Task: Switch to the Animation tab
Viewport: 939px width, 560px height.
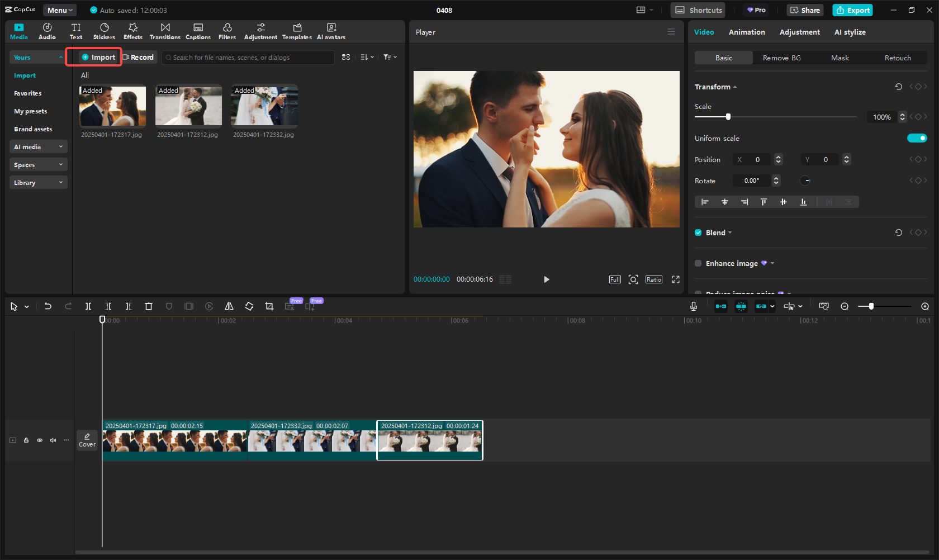Action: coord(747,32)
